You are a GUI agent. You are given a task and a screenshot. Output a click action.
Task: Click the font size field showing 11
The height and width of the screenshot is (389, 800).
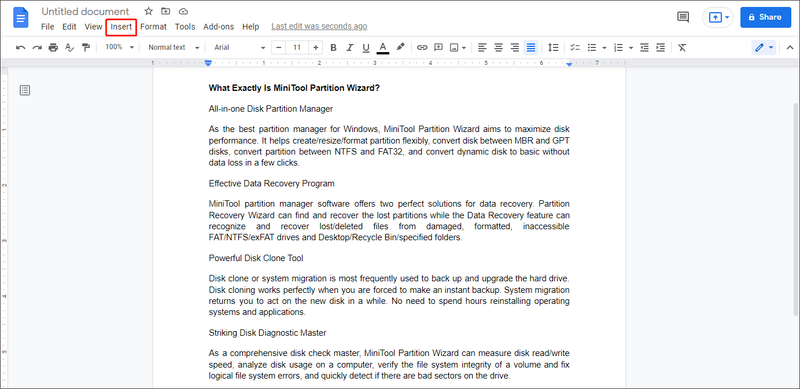(x=297, y=47)
